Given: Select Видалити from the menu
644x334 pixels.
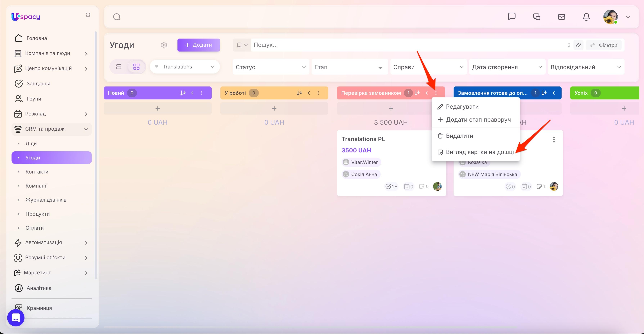Looking at the screenshot, I should click(476, 136).
